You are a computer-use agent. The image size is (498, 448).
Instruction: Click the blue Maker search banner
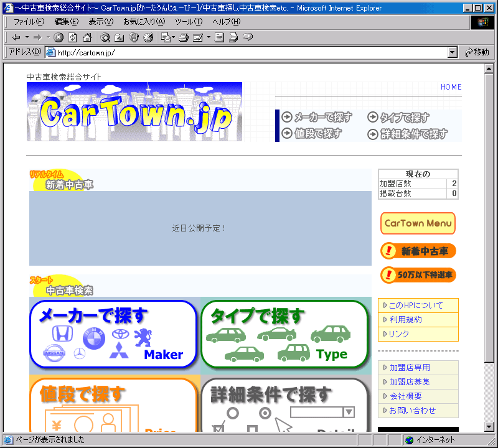point(113,334)
